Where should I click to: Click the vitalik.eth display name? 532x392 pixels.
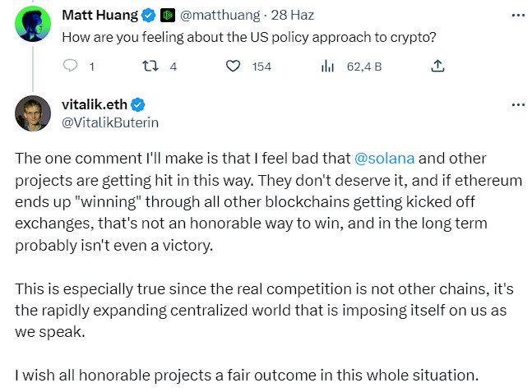(95, 105)
